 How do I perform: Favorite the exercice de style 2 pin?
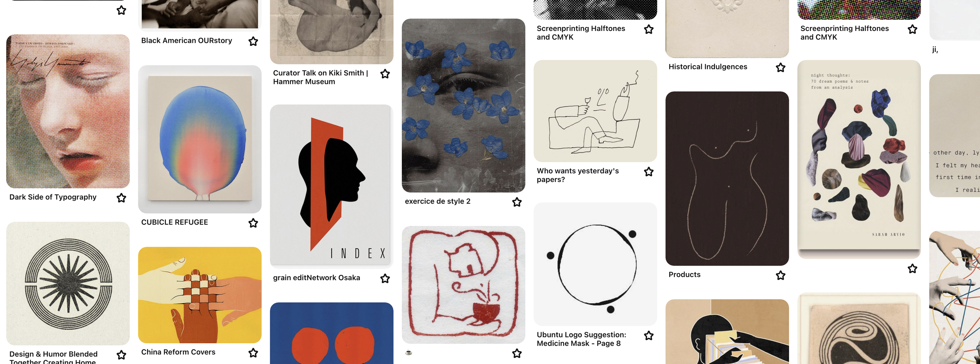tap(517, 202)
